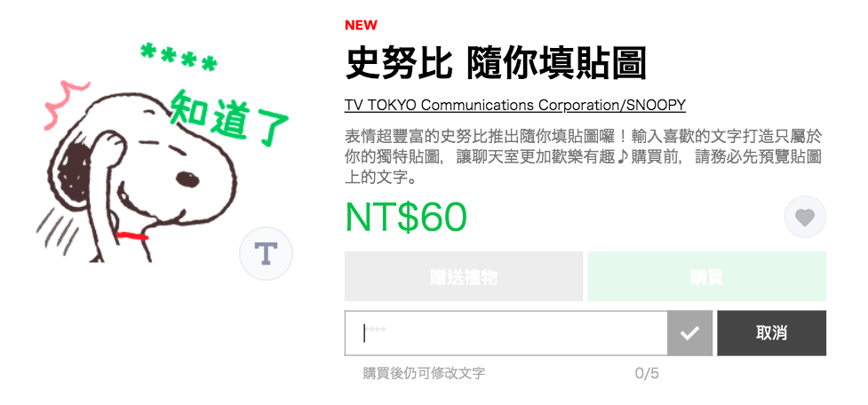Click the sticker description paragraph
Screen dimensions: 868x405
[583, 158]
